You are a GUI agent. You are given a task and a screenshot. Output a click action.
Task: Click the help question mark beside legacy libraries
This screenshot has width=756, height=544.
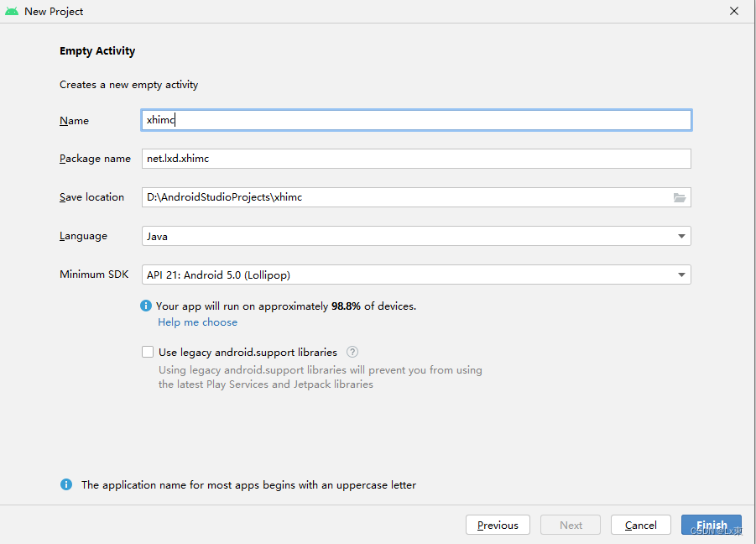point(352,352)
